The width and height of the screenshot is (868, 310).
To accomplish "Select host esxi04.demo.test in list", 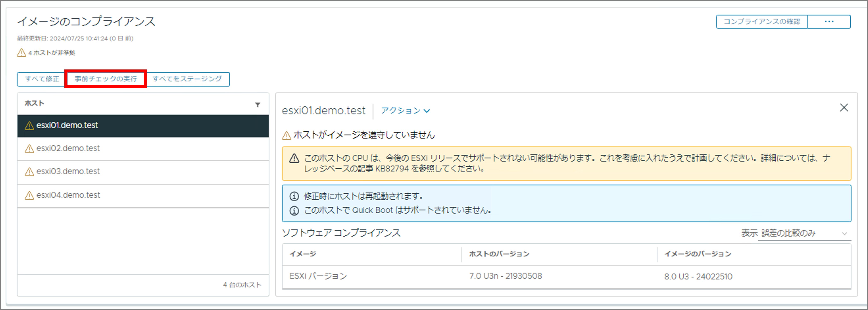I will 68,195.
